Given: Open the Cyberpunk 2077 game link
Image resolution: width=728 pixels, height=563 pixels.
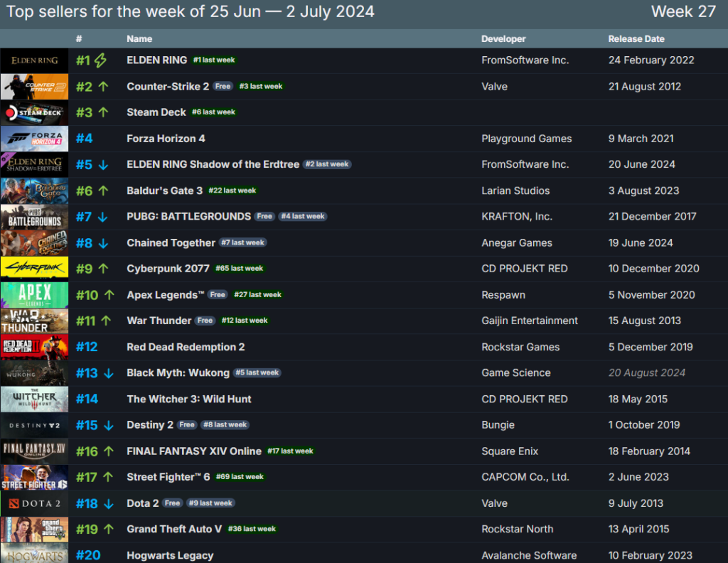Looking at the screenshot, I should pyautogui.click(x=168, y=269).
